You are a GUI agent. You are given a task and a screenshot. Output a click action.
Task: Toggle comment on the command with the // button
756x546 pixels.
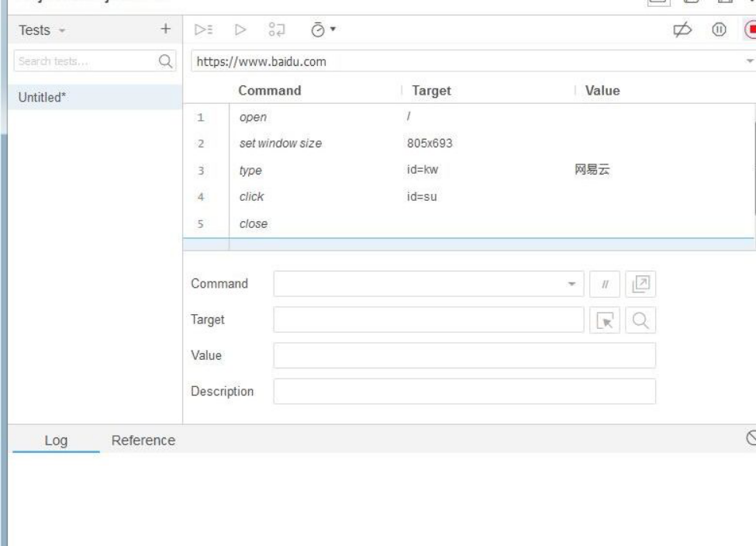603,283
